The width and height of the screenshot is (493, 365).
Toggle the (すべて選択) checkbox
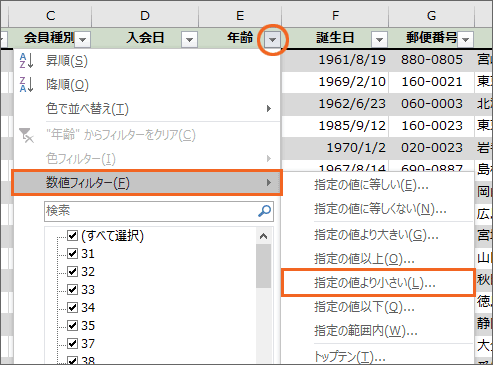coord(73,235)
